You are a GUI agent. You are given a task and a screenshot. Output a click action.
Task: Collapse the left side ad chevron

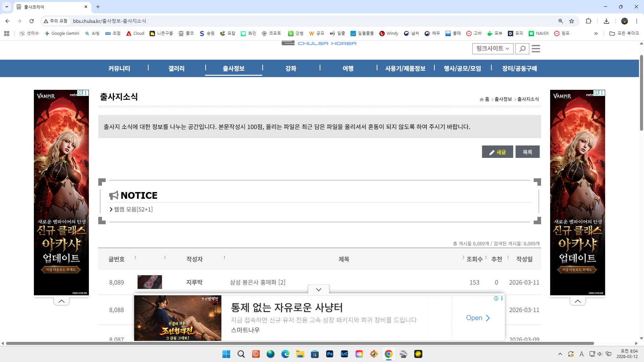point(61,301)
